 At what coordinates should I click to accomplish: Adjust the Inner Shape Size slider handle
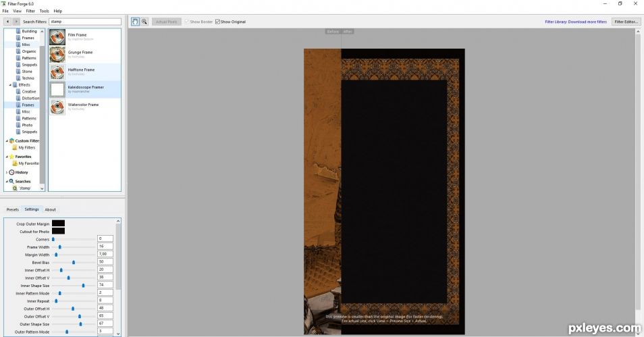point(84,285)
